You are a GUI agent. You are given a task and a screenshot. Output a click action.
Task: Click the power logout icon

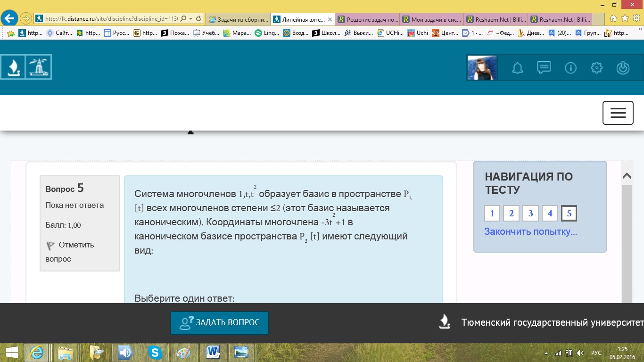(x=623, y=68)
